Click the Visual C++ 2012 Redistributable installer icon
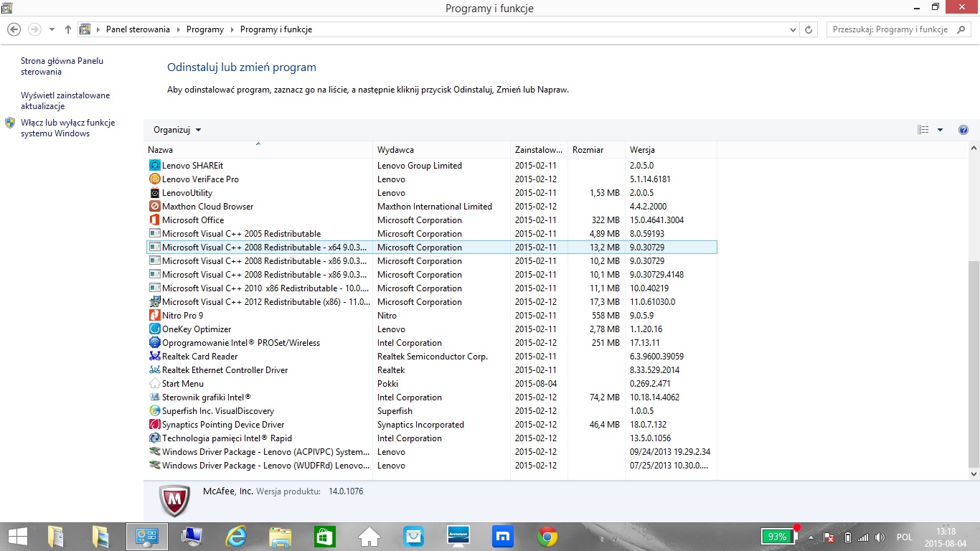This screenshot has width=980, height=551. coord(155,302)
